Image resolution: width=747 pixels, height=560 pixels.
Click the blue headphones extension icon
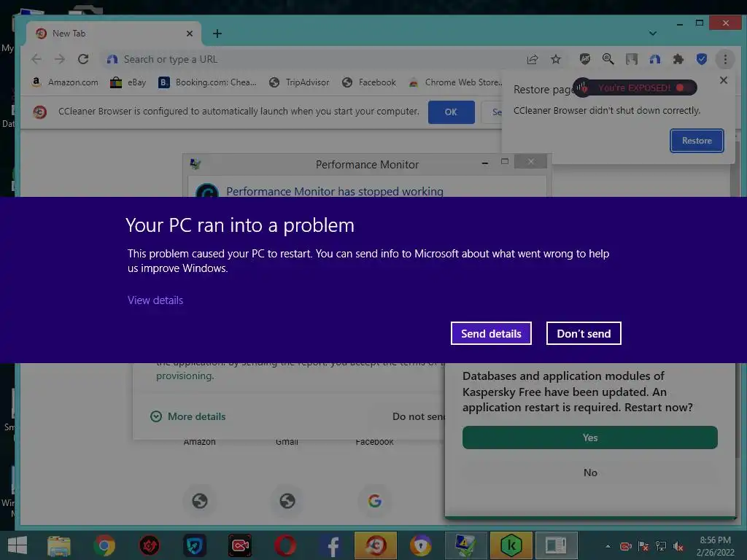pyautogui.click(x=654, y=59)
